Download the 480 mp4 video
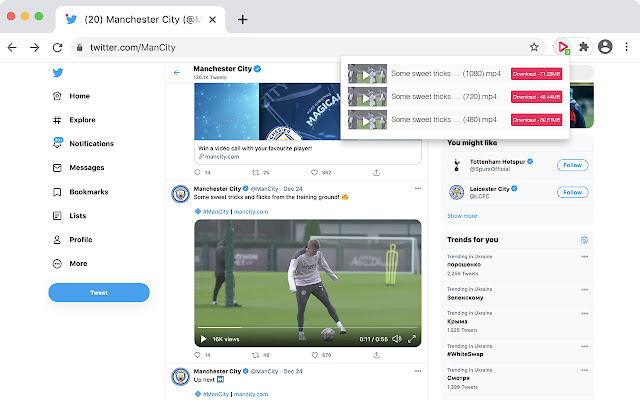The height and width of the screenshot is (400, 640). [x=536, y=120]
